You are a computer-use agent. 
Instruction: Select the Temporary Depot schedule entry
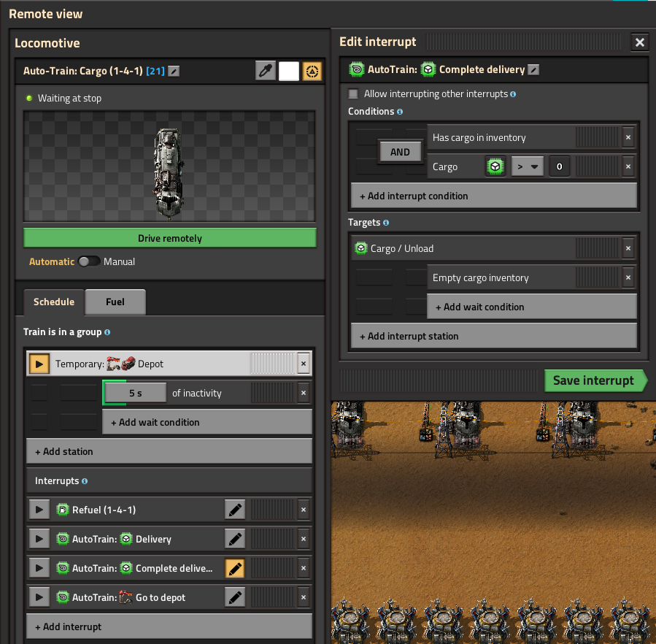click(169, 364)
